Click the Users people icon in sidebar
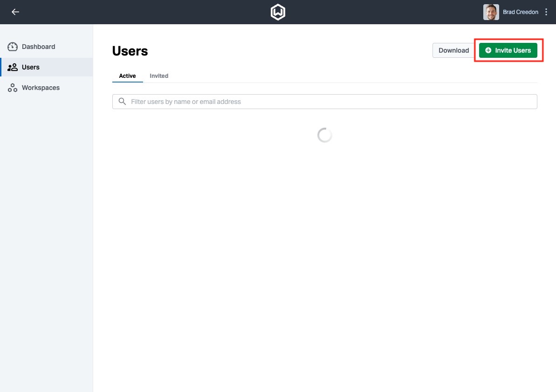The width and height of the screenshot is (556, 392). 12,67
